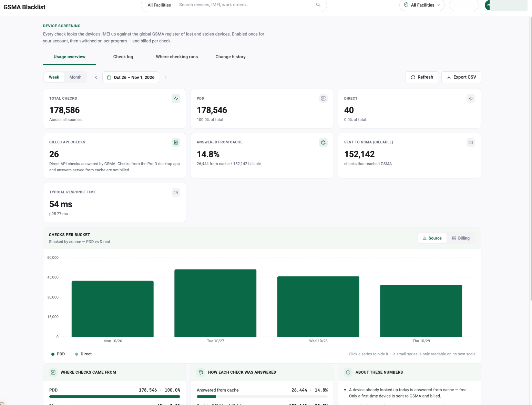This screenshot has width=532, height=405.
Task: Open the Usage overview tab
Action: point(70,57)
